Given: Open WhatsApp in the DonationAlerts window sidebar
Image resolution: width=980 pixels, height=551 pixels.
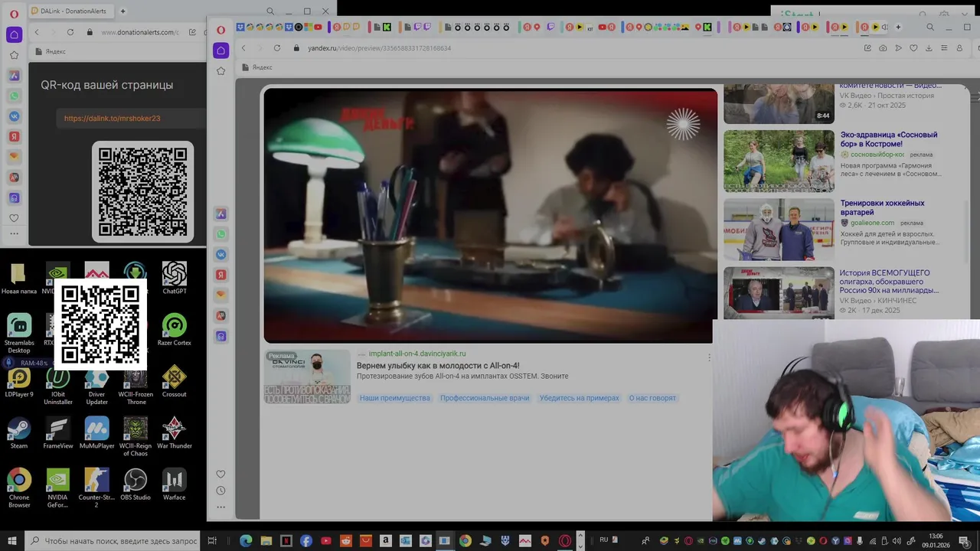Looking at the screenshot, I should [x=14, y=96].
